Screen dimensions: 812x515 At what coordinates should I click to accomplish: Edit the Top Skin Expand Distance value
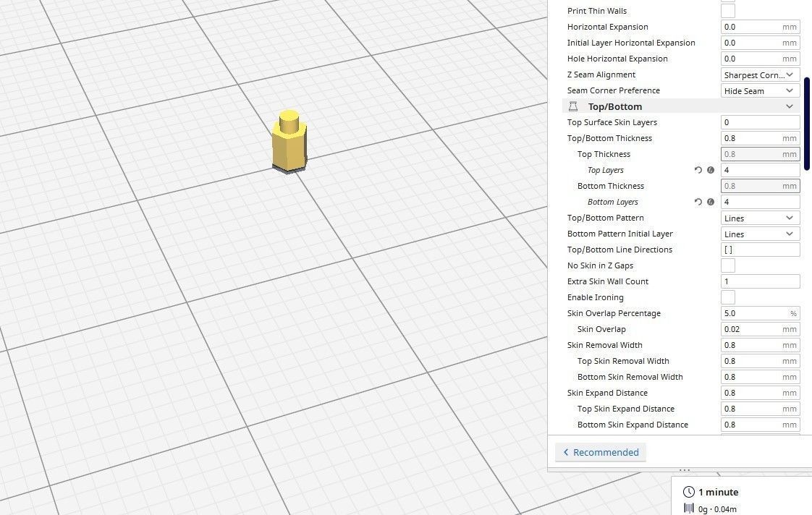[x=760, y=409]
